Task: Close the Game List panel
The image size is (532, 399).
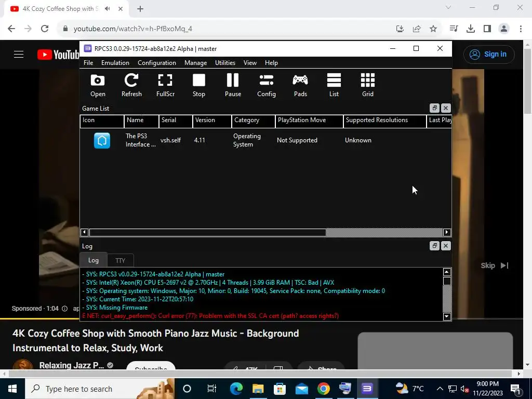Action: [446, 108]
